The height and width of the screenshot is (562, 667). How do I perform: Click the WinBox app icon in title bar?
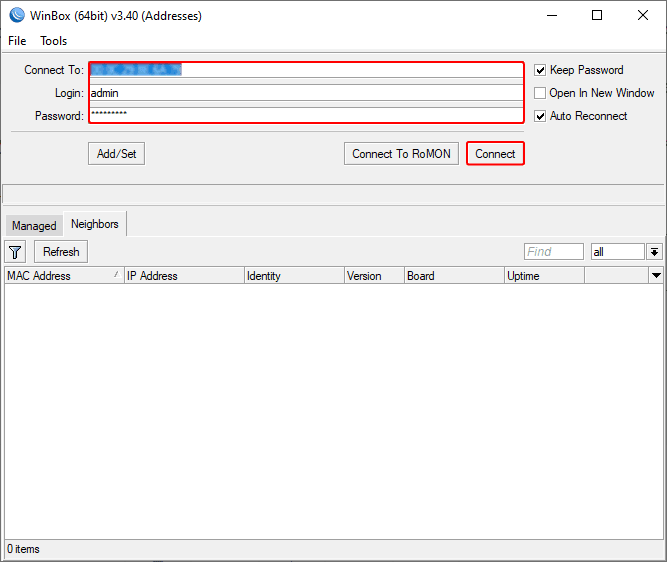[17, 16]
